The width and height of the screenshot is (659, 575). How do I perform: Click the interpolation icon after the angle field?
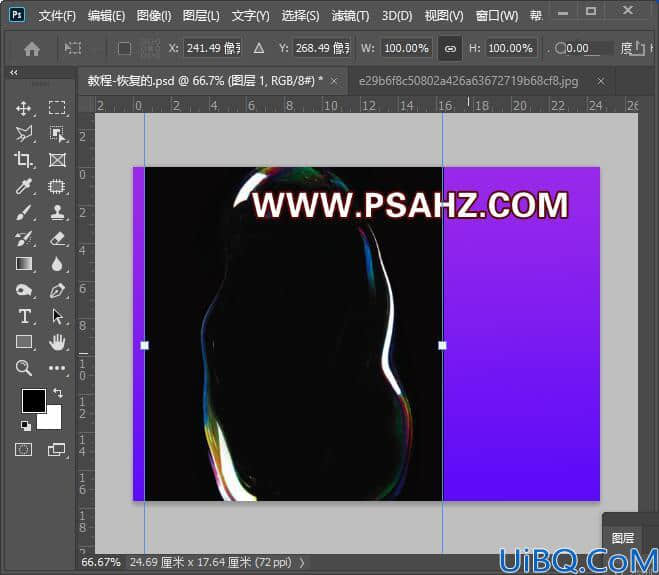pyautogui.click(x=638, y=48)
